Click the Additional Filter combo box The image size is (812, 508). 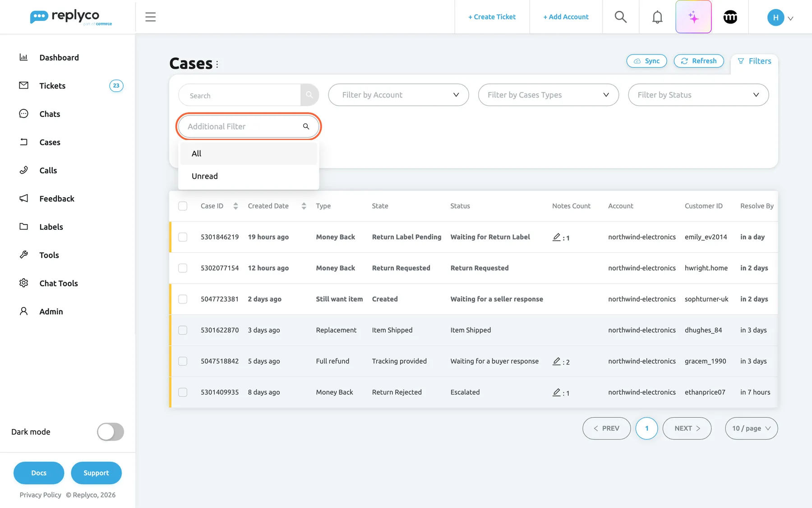[249, 126]
